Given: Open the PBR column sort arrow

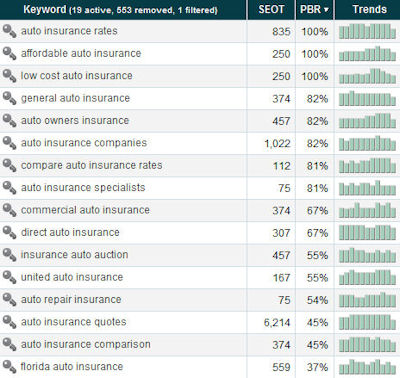Looking at the screenshot, I should click(326, 10).
